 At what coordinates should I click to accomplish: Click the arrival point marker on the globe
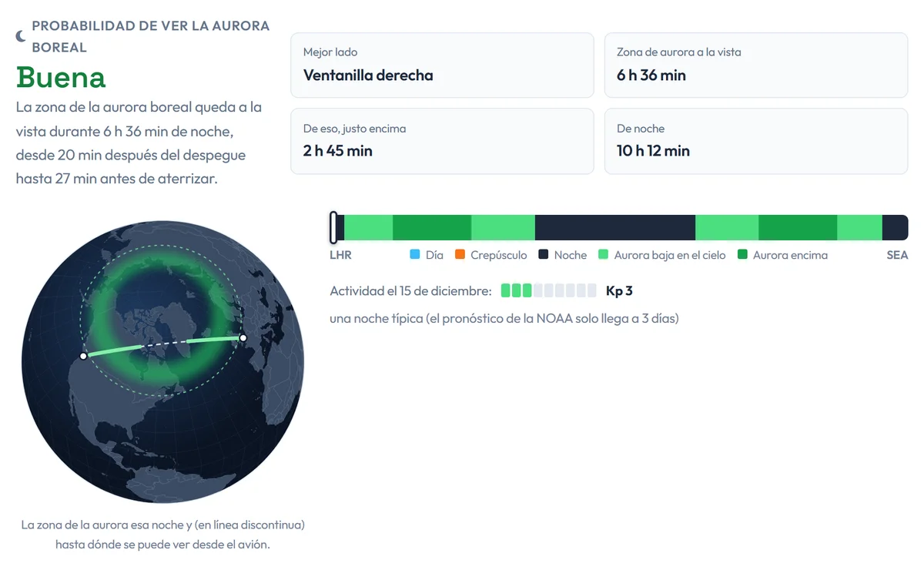[x=83, y=356]
